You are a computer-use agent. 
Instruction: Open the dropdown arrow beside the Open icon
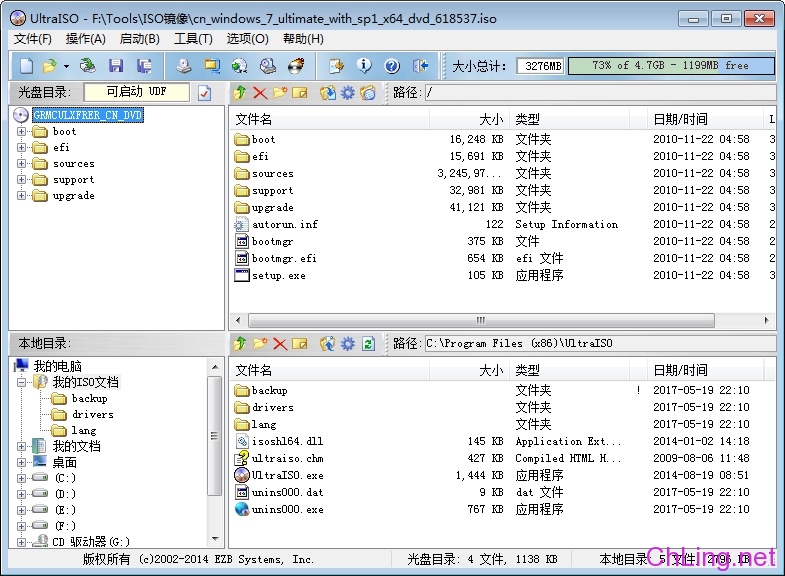point(66,66)
